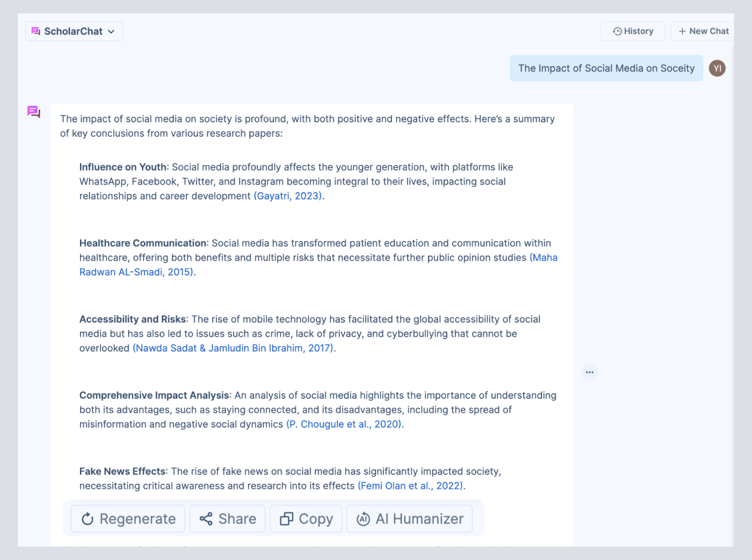Click the plus icon beside New Chat

682,31
